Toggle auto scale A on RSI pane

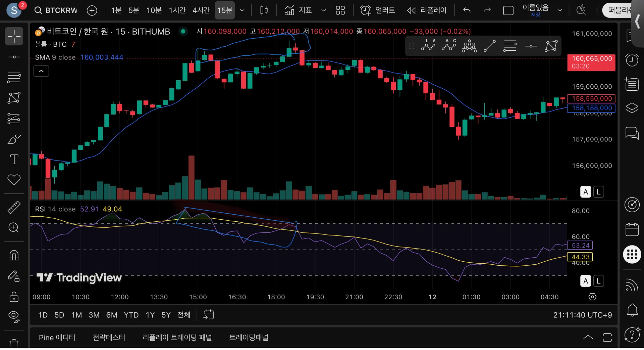click(x=586, y=281)
